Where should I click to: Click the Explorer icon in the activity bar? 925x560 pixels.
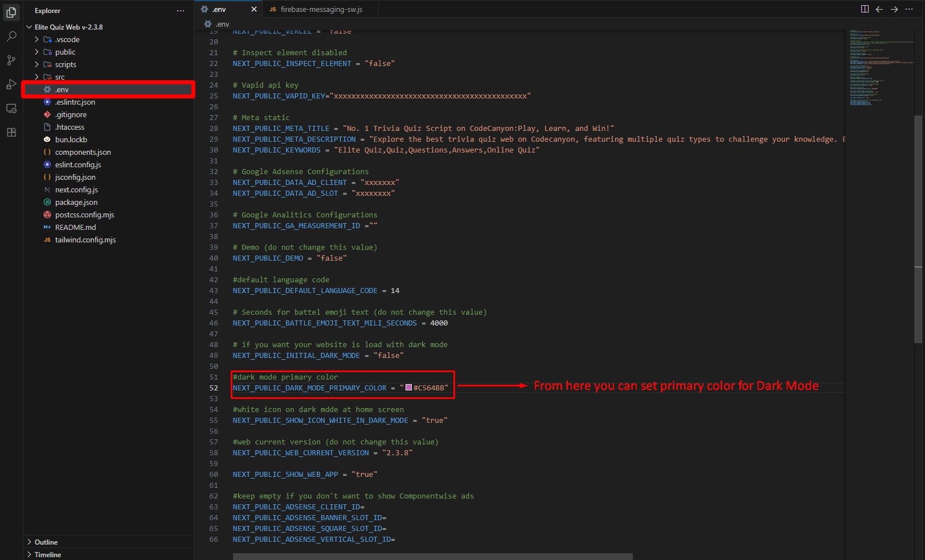click(11, 12)
